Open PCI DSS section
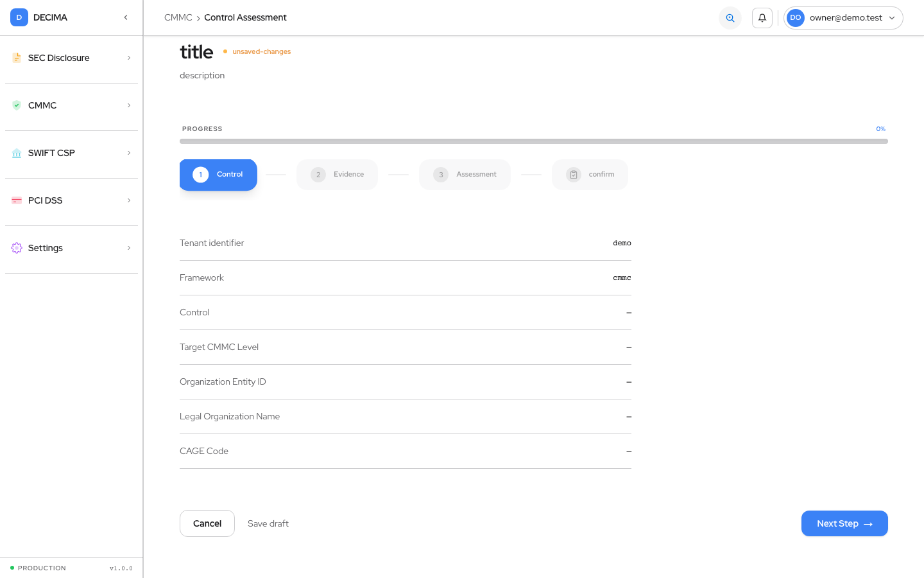This screenshot has width=924, height=578. tap(71, 200)
